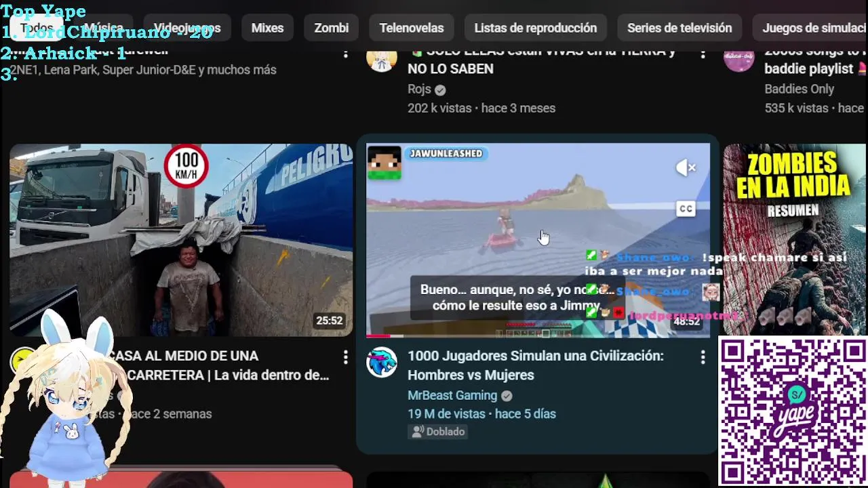Open options menu for Rojs video
868x488 pixels.
[703, 52]
